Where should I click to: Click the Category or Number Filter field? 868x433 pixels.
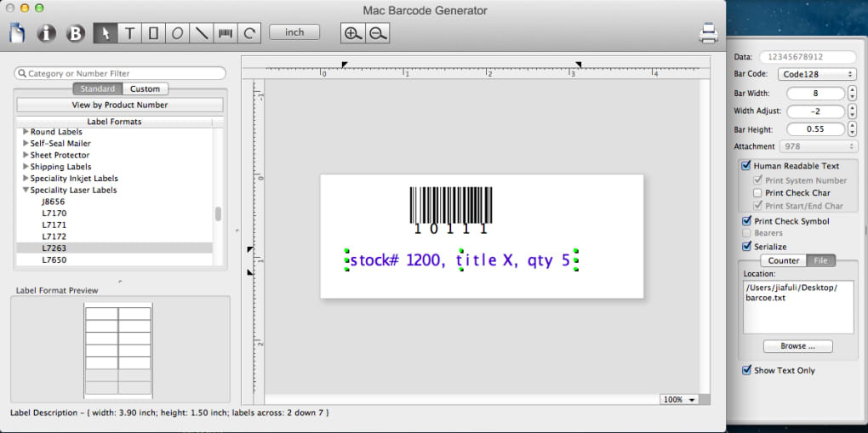[120, 73]
